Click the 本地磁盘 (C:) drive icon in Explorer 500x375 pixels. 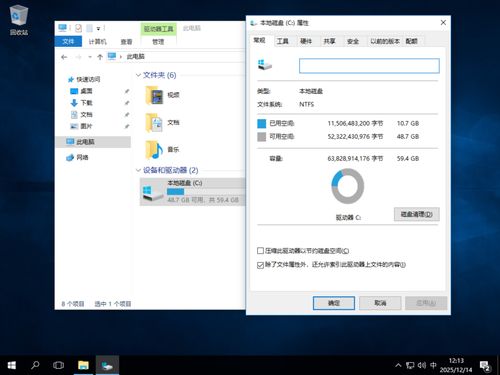pyautogui.click(x=152, y=193)
